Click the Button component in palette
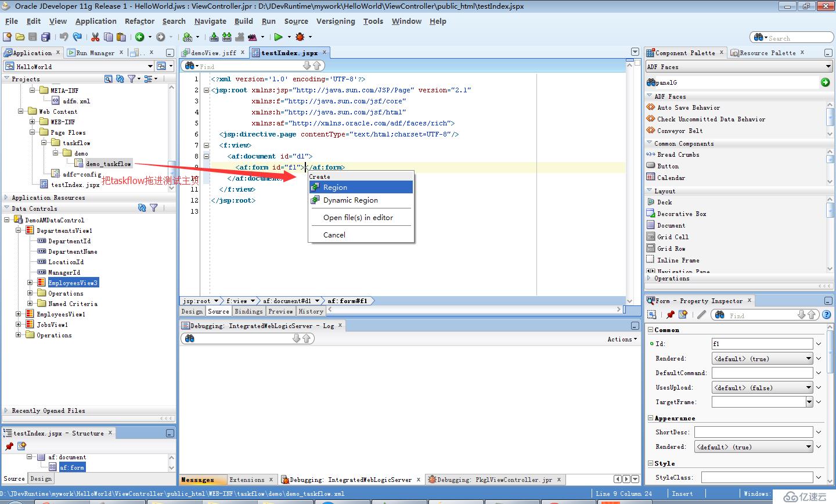The image size is (836, 504). click(668, 166)
